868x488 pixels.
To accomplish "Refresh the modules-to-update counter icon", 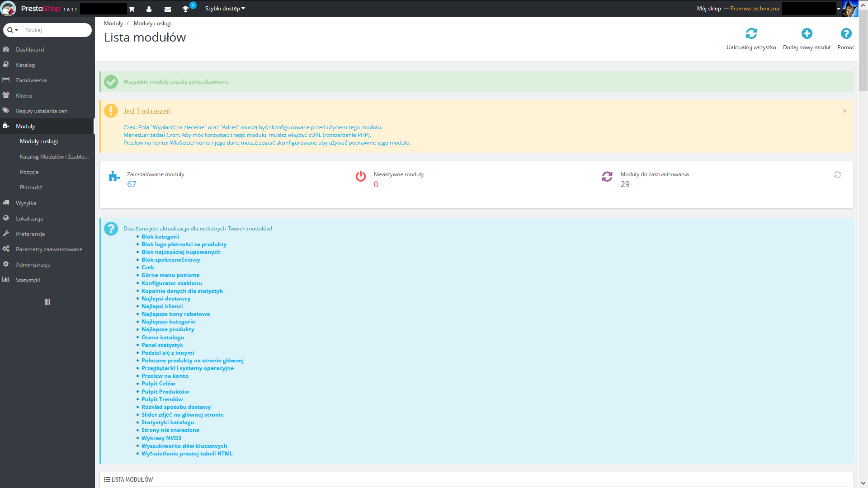I will [x=837, y=175].
